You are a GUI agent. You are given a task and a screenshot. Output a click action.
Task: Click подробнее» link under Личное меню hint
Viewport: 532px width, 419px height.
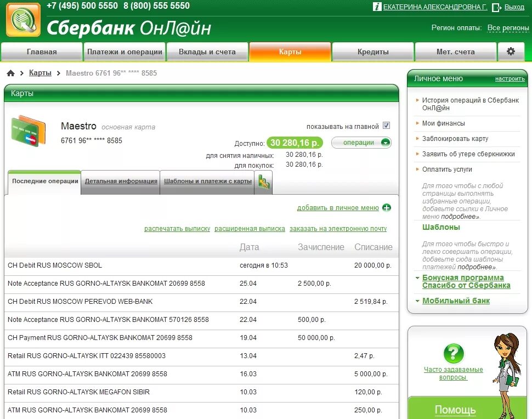coord(460,217)
